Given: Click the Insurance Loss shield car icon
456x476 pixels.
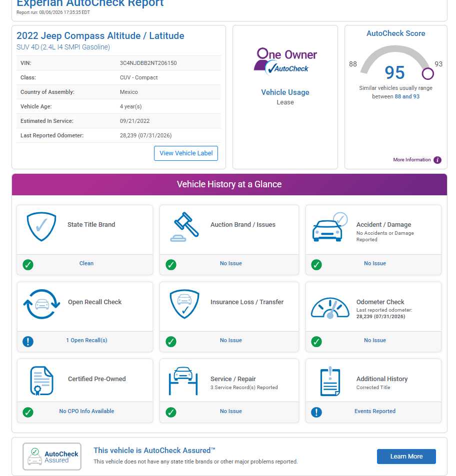Looking at the screenshot, I should 184,304.
